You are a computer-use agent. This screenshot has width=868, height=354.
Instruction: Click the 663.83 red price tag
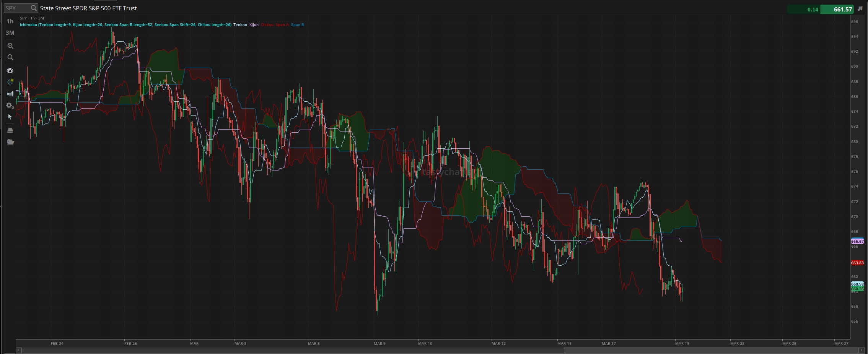857,263
